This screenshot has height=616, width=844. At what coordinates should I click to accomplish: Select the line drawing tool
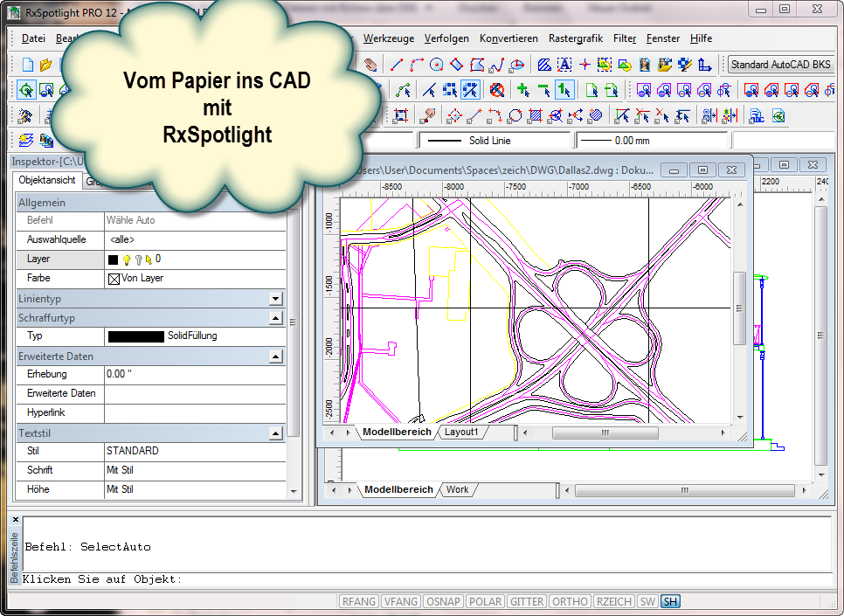click(x=396, y=65)
